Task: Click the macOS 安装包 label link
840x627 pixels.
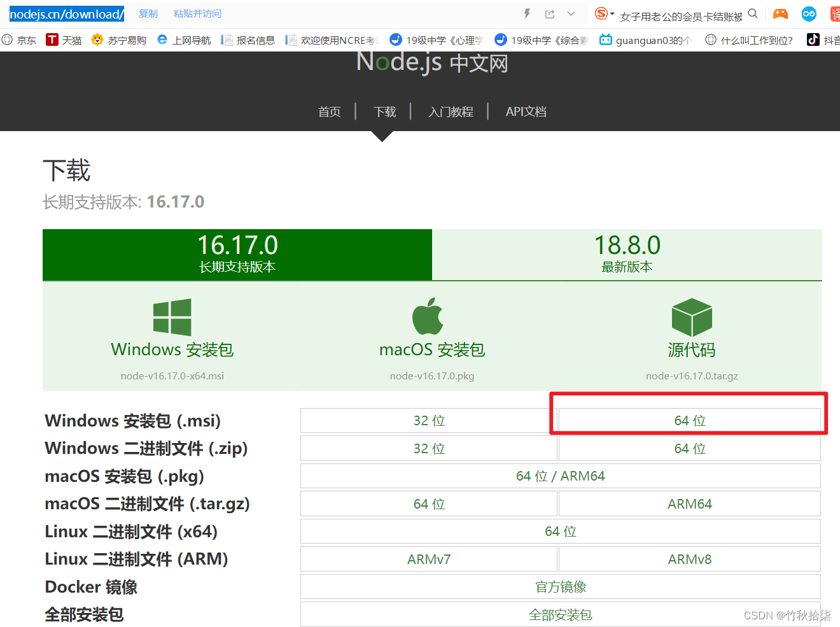Action: coord(432,349)
